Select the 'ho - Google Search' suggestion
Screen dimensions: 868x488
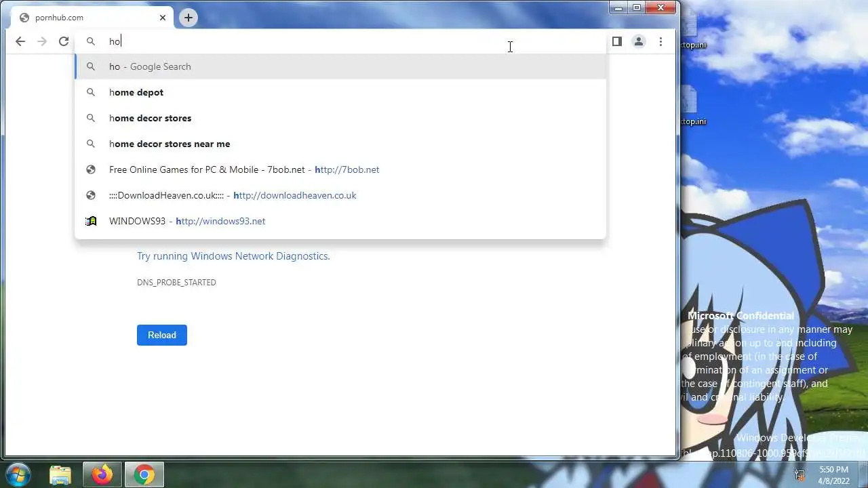[340, 66]
